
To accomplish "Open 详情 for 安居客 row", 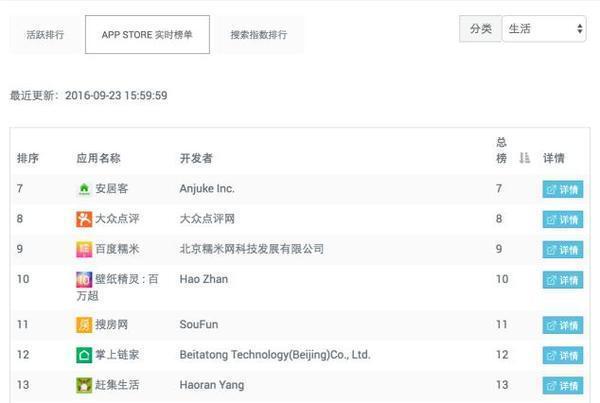I will [x=562, y=189].
